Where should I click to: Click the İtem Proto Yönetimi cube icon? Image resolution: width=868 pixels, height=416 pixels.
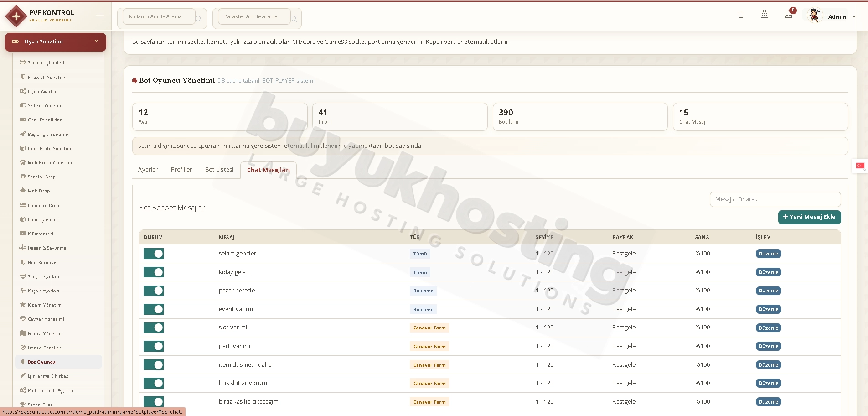coord(23,148)
